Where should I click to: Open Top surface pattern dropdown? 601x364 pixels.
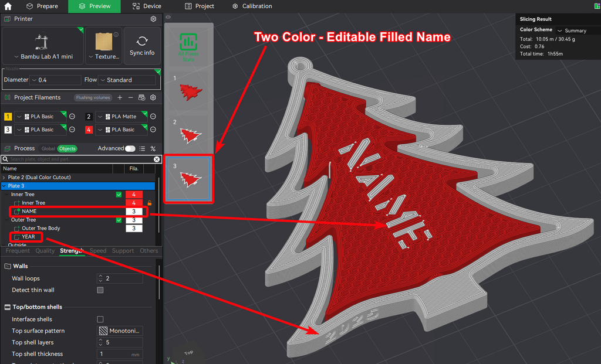pyautogui.click(x=120, y=331)
